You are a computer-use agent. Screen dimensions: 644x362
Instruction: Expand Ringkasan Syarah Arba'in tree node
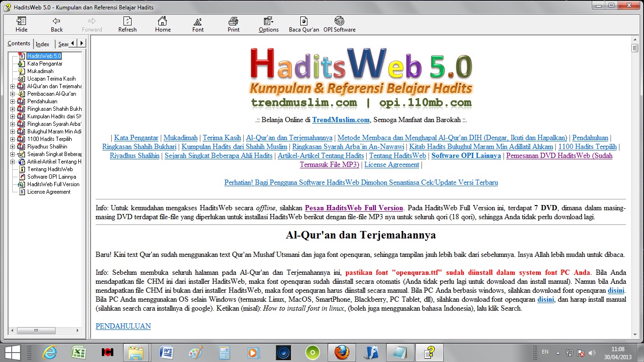pos(12,124)
